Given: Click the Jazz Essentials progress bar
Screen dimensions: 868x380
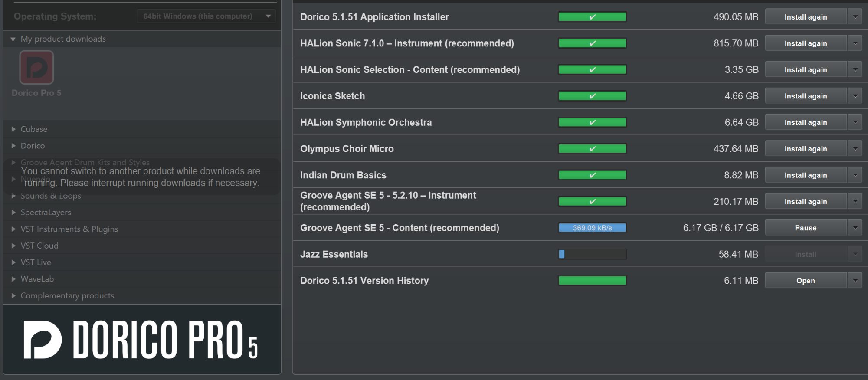Looking at the screenshot, I should [592, 254].
